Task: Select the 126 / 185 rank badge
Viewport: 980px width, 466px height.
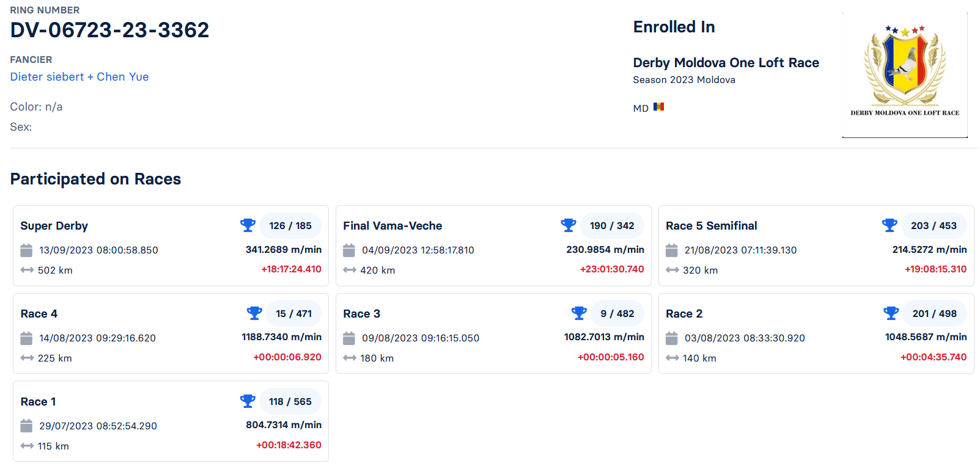Action: (x=290, y=226)
